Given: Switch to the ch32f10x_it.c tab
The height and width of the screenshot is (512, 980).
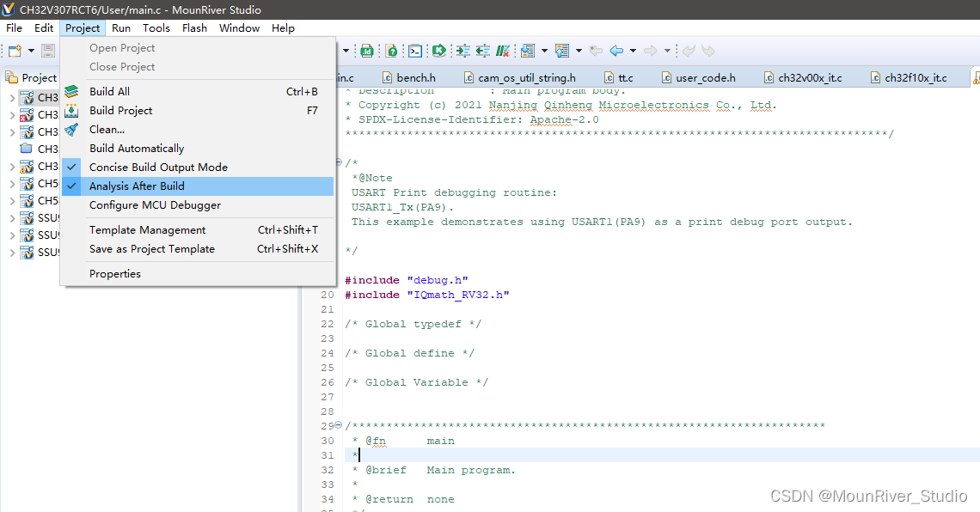Looking at the screenshot, I should click(x=910, y=77).
